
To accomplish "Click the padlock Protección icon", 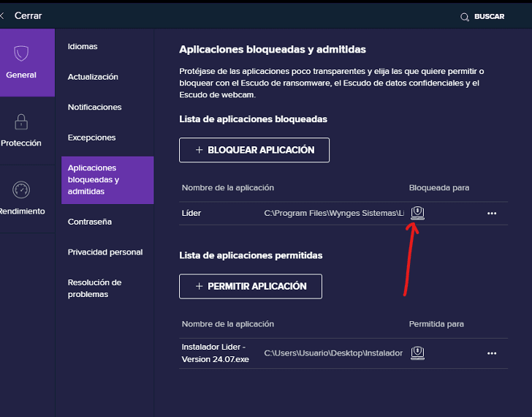I will point(21,121).
